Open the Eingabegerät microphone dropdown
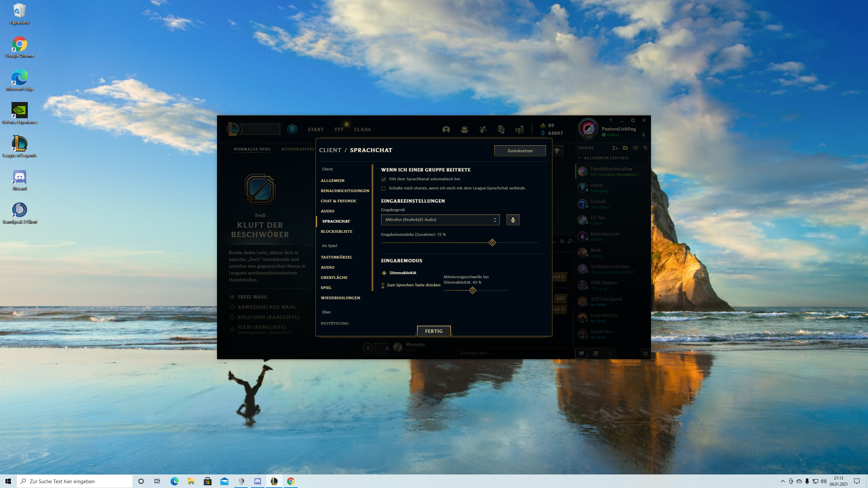Screen dimensions: 868x488 pos(440,220)
